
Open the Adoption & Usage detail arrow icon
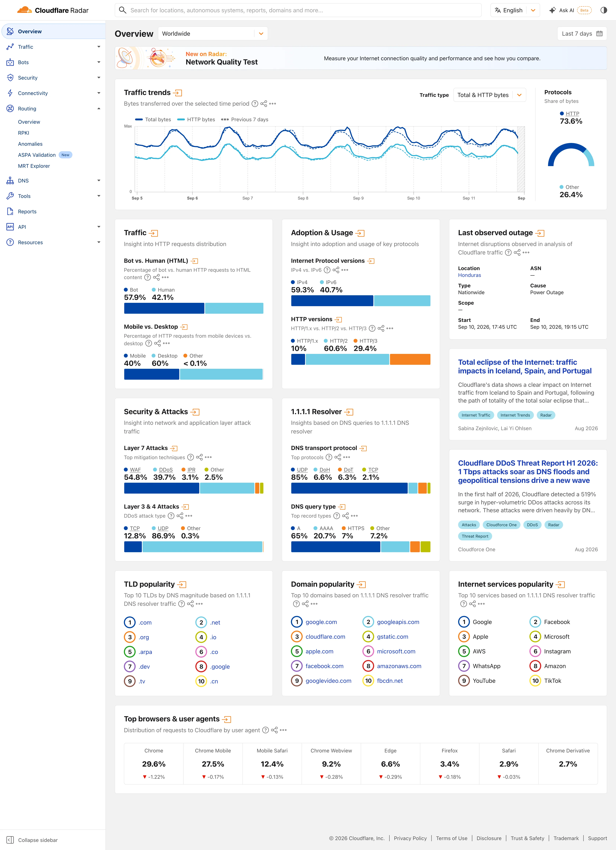[360, 233]
